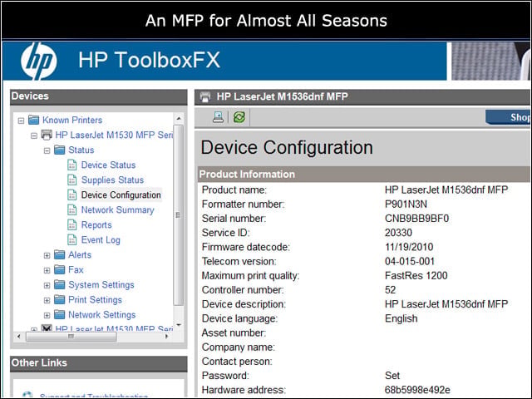Click the Telecom version 04-015-001

point(410,261)
